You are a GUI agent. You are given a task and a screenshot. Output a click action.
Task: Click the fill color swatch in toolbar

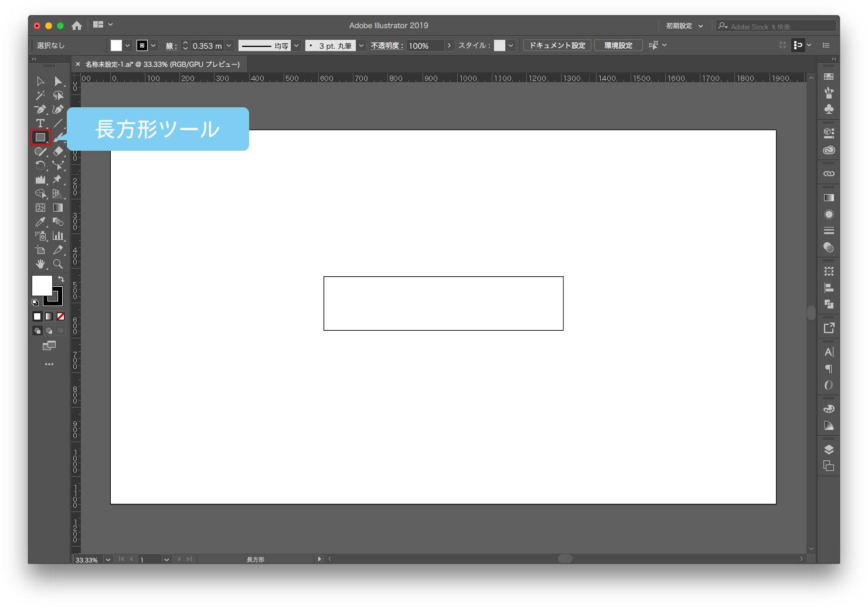point(41,285)
